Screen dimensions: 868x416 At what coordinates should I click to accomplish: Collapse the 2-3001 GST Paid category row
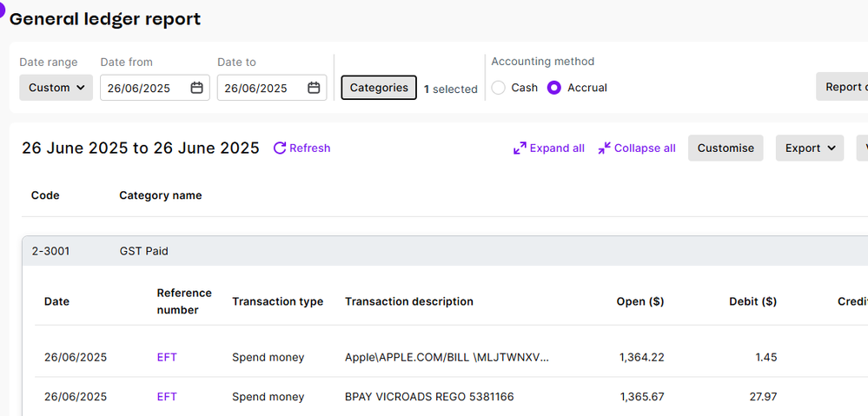[434, 251]
